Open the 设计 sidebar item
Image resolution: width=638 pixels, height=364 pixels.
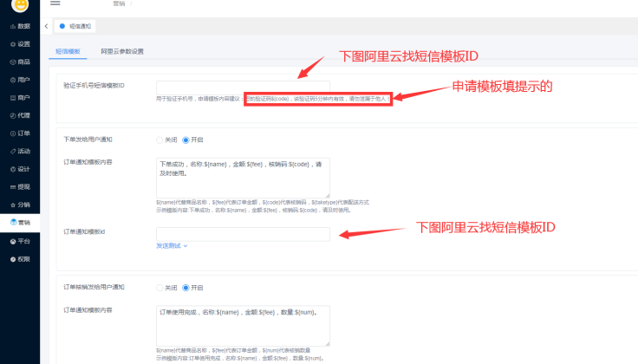20,169
